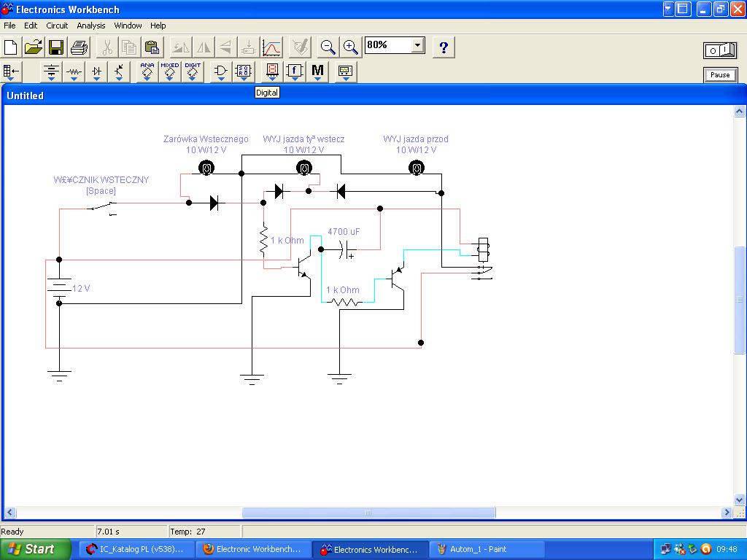Open the Window menu
747x560 pixels.
(x=128, y=26)
